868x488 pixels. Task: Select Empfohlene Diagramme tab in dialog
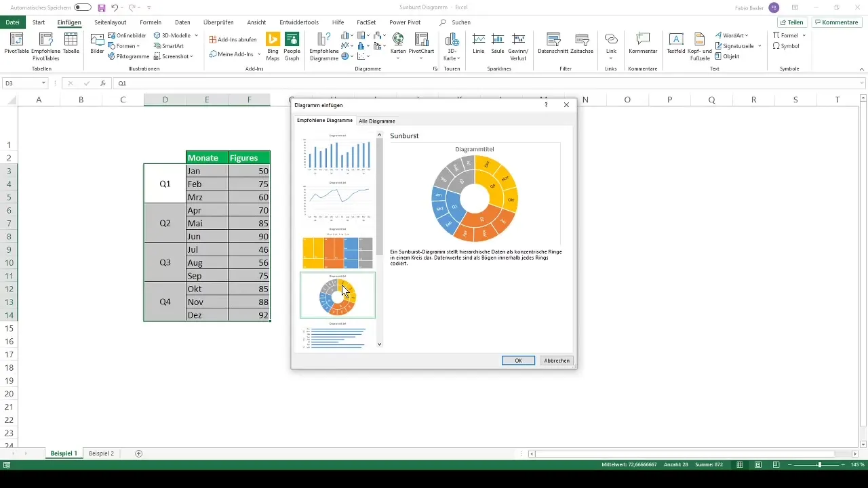point(325,121)
